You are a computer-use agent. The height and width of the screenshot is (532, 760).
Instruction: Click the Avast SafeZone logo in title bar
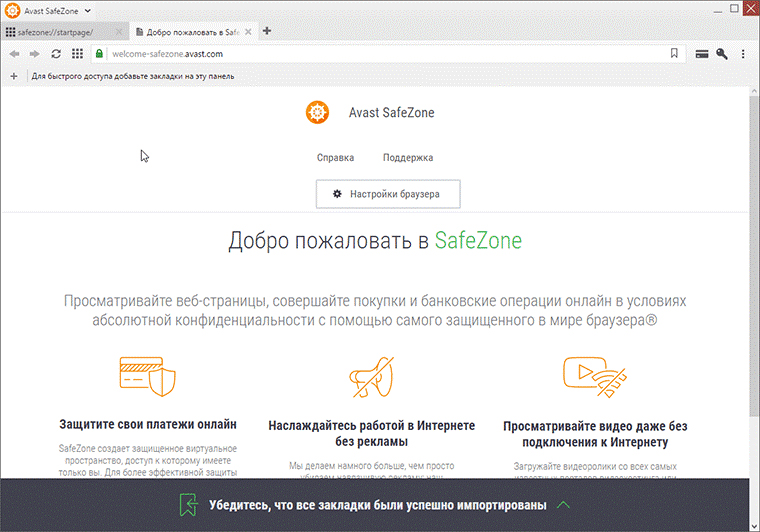[12, 11]
